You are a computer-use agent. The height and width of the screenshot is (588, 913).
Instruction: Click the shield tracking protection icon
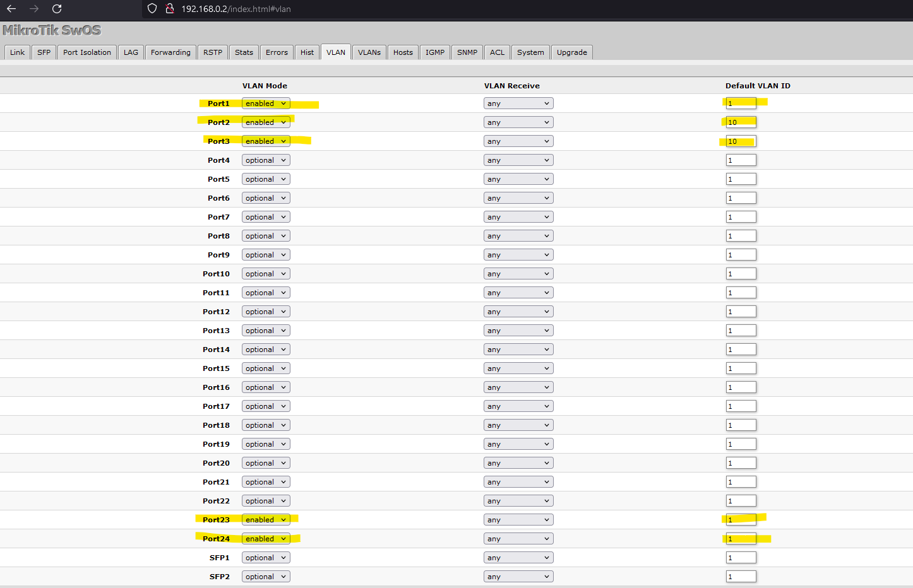point(152,9)
